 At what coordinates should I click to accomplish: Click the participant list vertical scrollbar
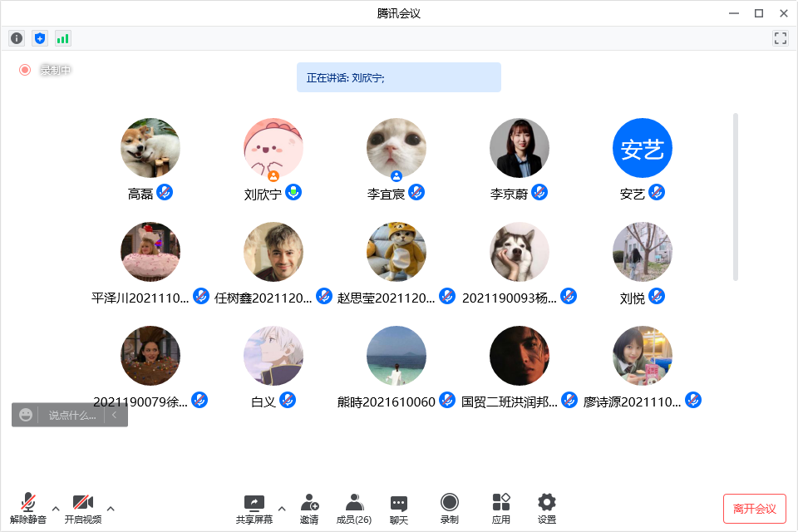pos(736,197)
